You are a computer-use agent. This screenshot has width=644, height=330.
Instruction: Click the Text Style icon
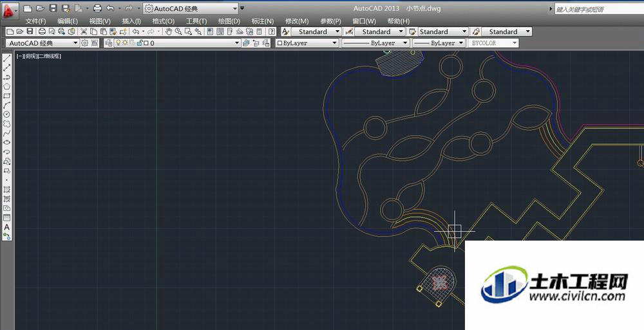(x=286, y=32)
